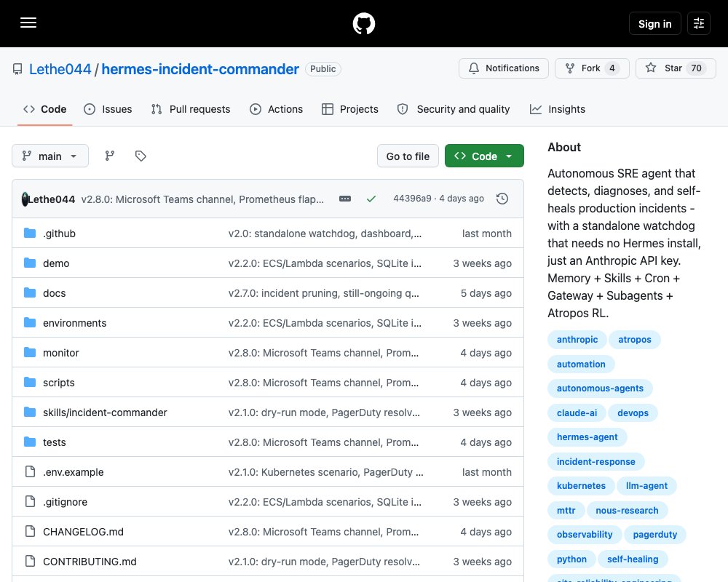Open the mttr topic tag
Screen dimensions: 728x582
tap(566, 510)
